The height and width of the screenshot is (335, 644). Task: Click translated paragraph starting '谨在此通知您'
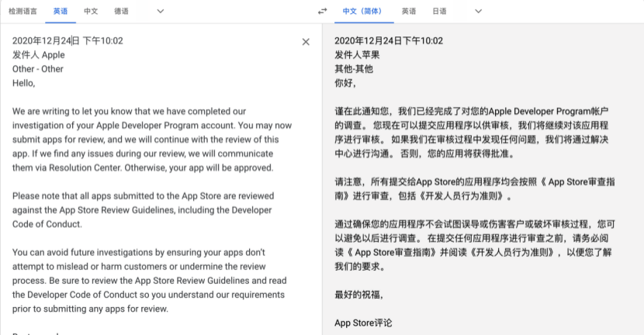pyautogui.click(x=472, y=133)
